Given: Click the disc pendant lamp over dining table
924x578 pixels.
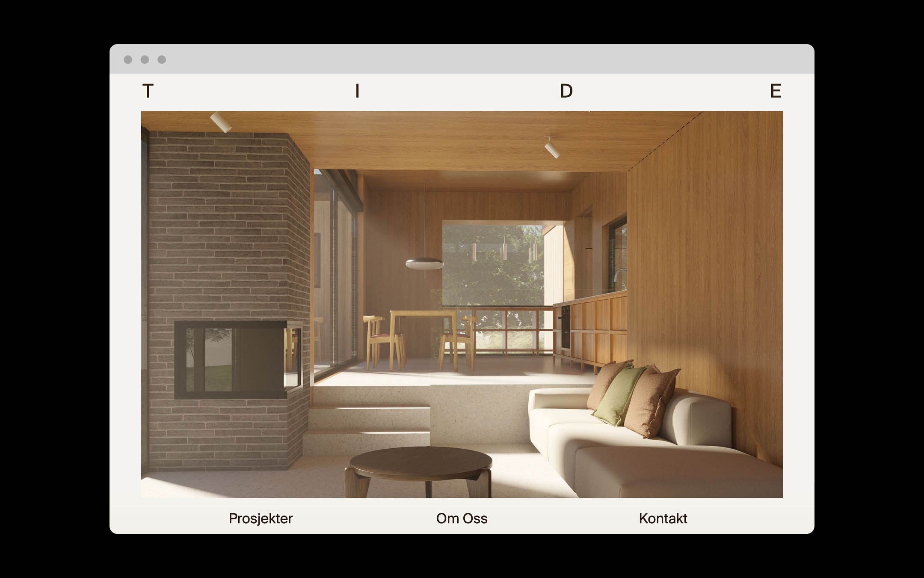Looking at the screenshot, I should [424, 264].
